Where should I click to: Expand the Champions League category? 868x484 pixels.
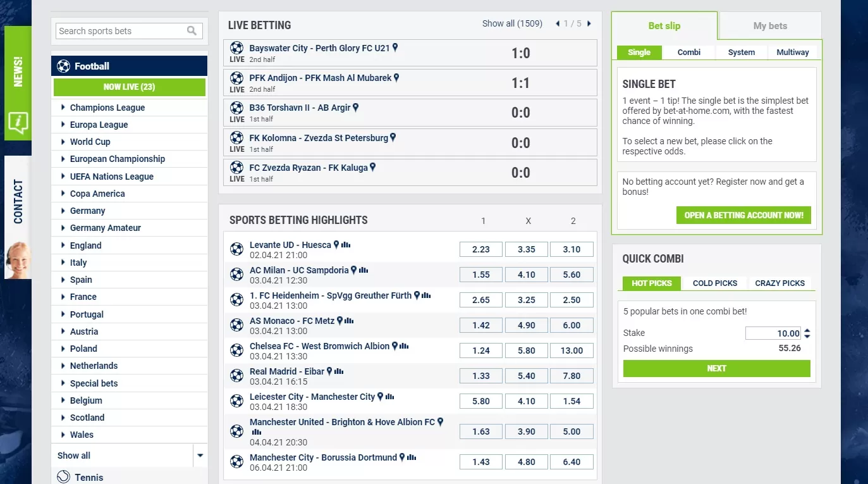(x=107, y=107)
